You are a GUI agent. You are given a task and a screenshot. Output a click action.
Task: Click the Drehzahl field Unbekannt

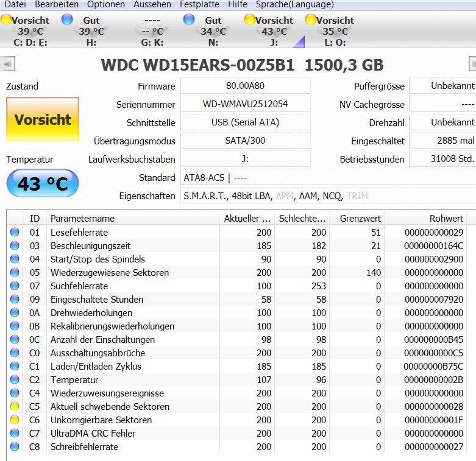tap(442, 122)
